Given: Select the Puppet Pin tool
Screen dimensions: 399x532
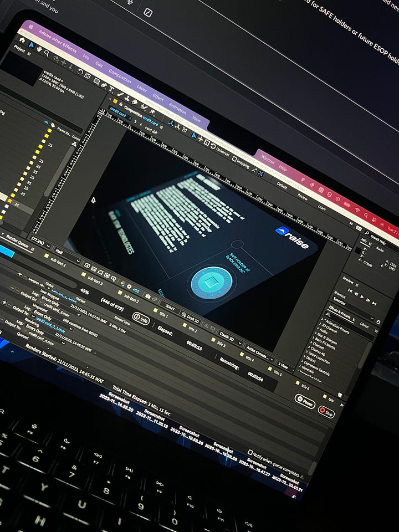Looking at the screenshot, I should pyautogui.click(x=152, y=112).
